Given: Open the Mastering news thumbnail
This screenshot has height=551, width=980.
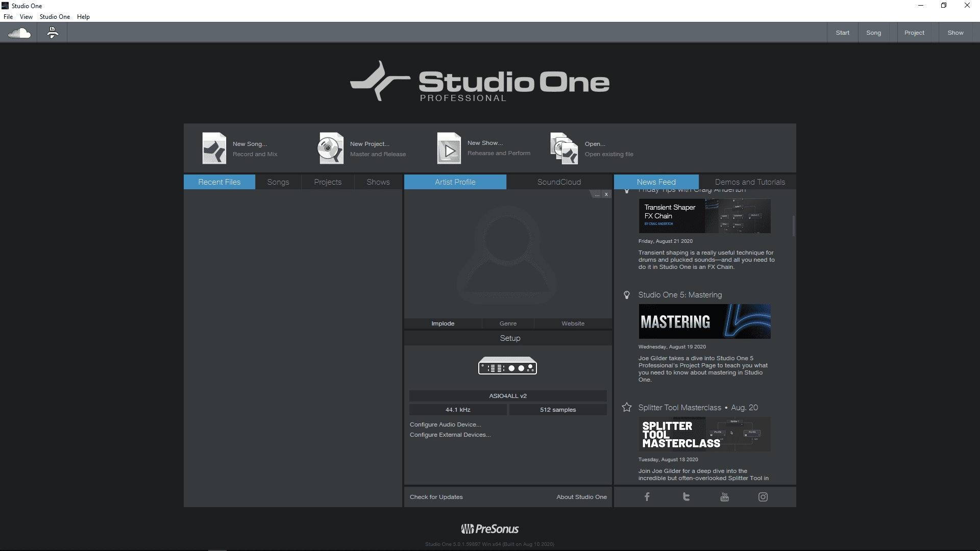Looking at the screenshot, I should (704, 321).
